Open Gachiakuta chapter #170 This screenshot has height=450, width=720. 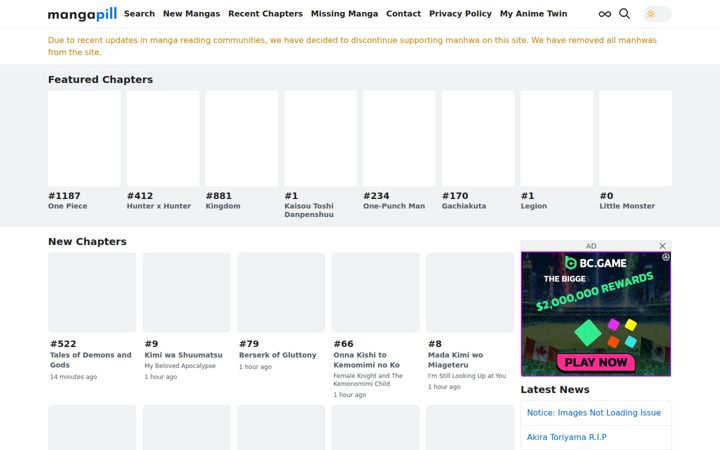coord(478,138)
